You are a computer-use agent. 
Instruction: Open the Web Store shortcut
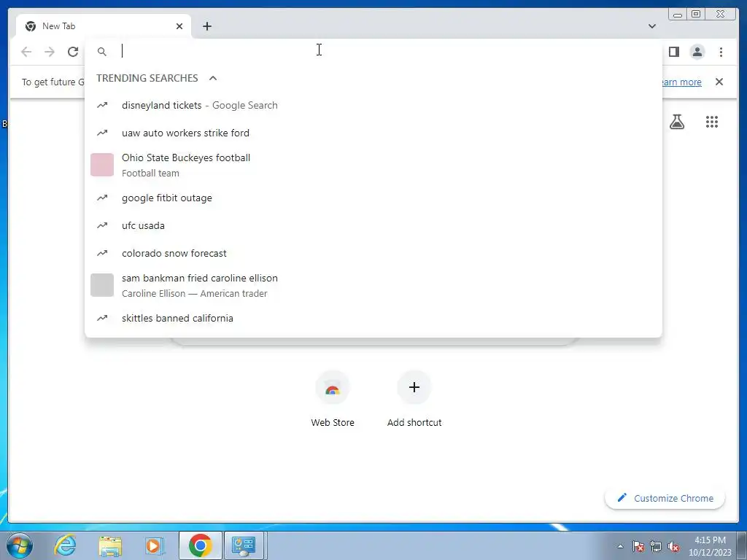(x=333, y=399)
